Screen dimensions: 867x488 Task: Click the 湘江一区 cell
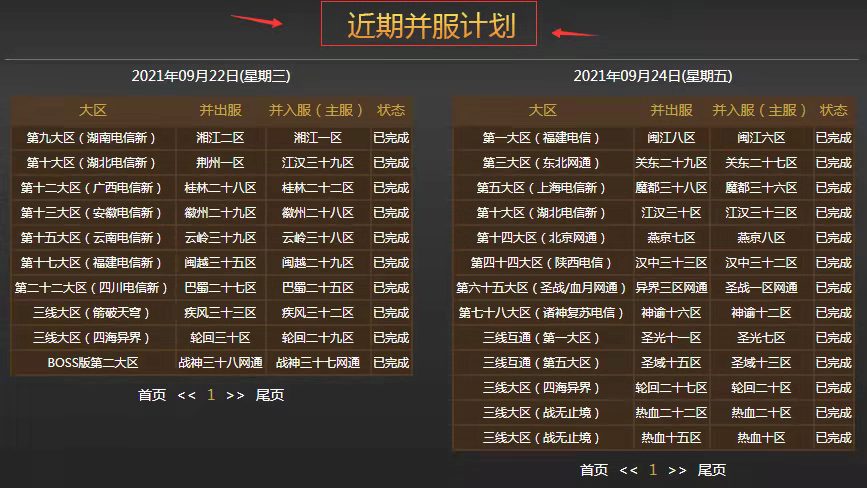(318, 138)
